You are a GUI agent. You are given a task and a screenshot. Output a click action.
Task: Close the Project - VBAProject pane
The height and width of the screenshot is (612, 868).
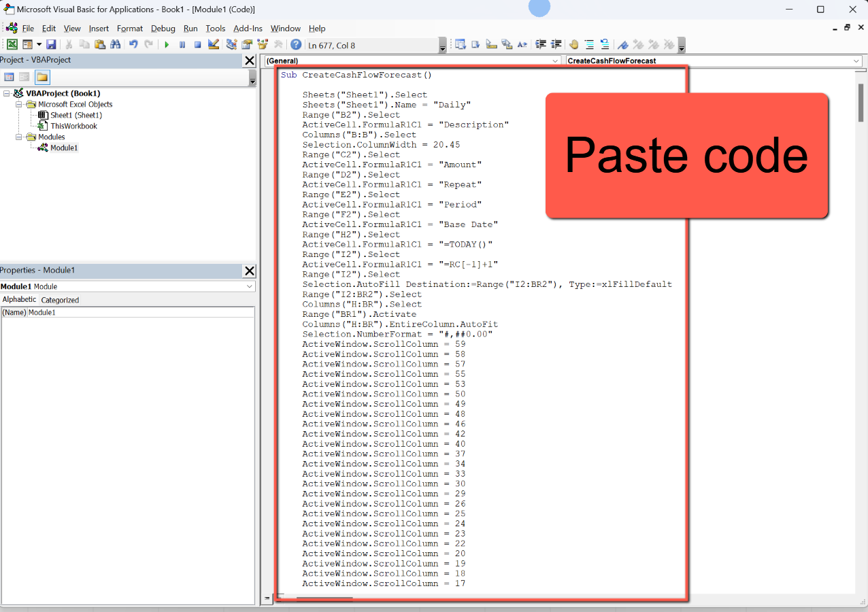click(x=250, y=61)
